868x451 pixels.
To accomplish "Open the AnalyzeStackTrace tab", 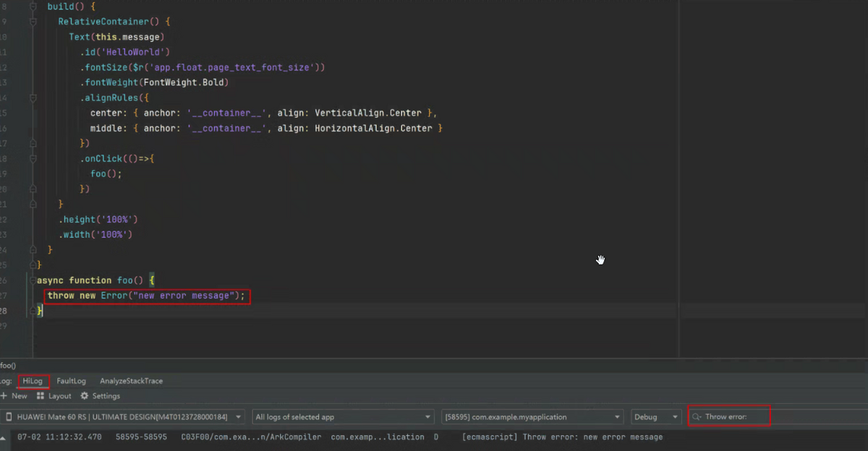I will click(x=131, y=381).
